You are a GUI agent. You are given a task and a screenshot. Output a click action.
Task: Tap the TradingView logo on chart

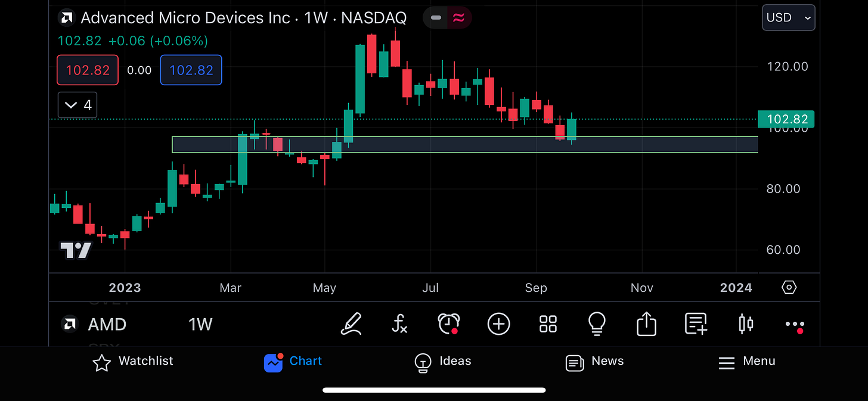76,250
